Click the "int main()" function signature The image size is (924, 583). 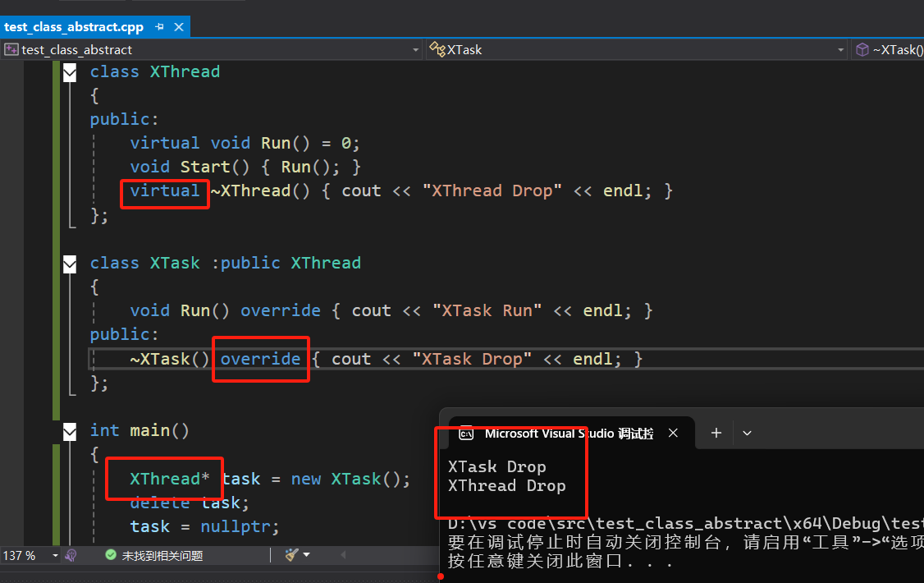click(139, 431)
